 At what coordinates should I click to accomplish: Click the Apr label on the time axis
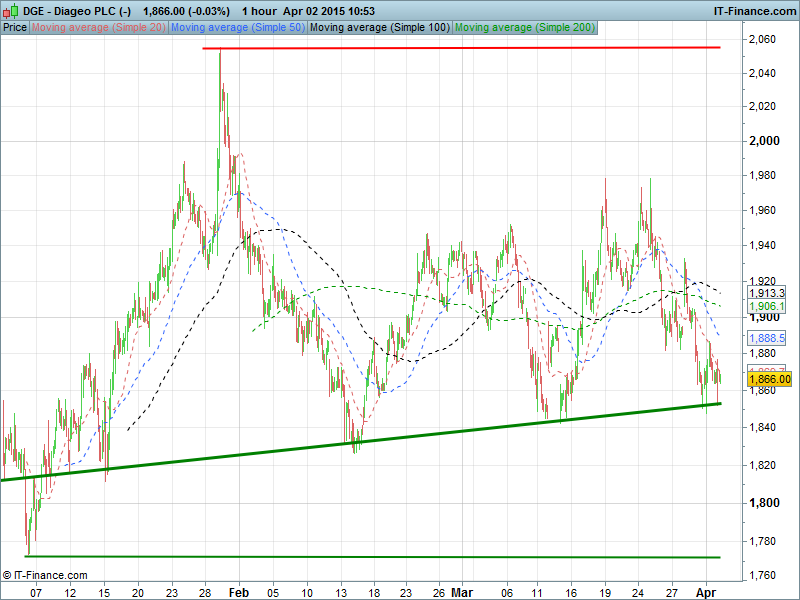coord(707,592)
